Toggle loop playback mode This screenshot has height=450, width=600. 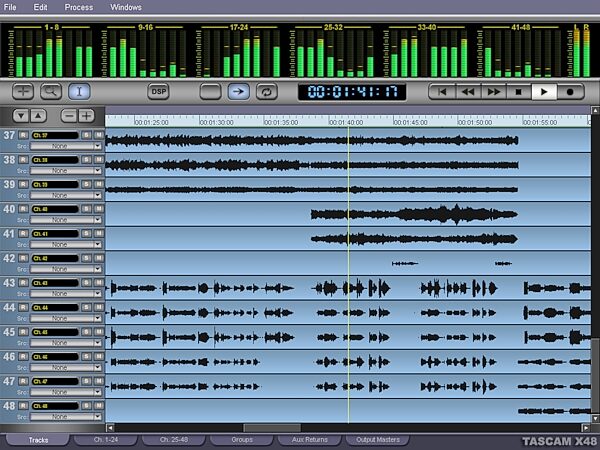(x=267, y=92)
